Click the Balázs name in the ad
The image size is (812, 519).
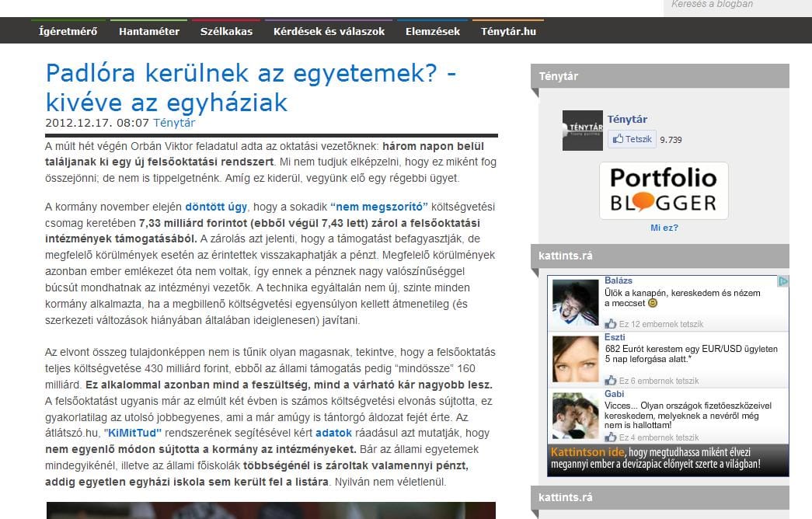pyautogui.click(x=619, y=280)
